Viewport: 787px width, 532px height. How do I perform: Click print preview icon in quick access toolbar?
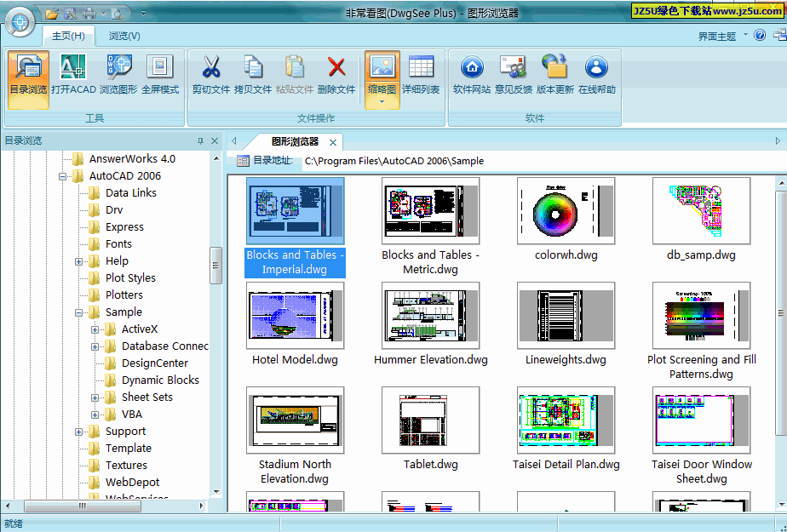pyautogui.click(x=117, y=14)
